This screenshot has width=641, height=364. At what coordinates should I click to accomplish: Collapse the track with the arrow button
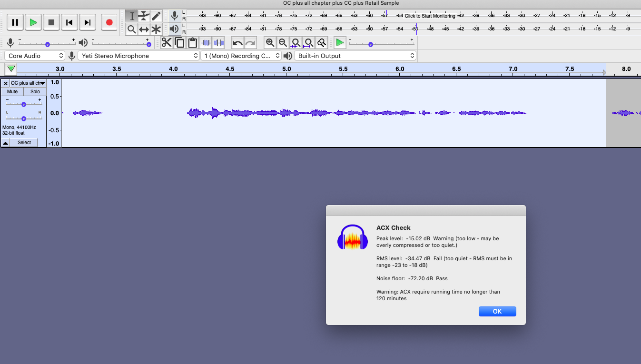tap(5, 143)
